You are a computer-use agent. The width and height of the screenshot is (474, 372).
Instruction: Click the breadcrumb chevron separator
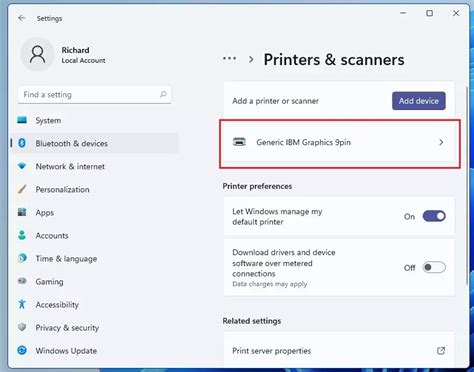[251, 60]
